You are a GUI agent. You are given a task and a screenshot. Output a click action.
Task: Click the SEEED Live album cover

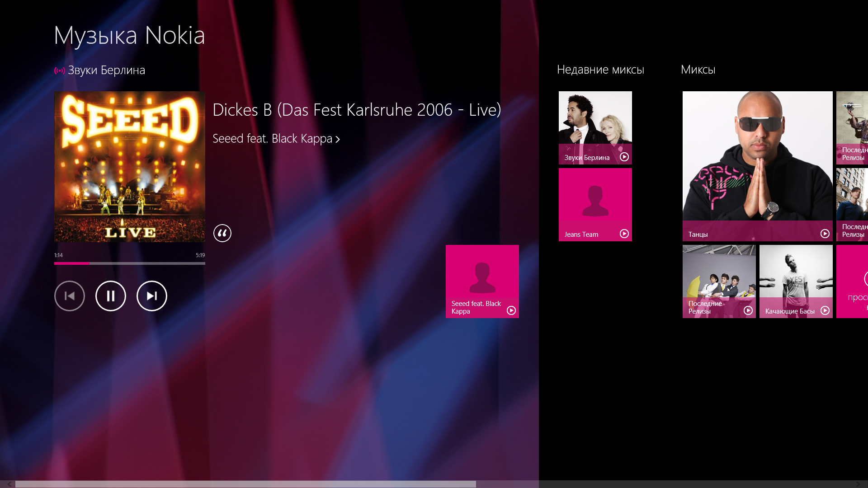130,167
